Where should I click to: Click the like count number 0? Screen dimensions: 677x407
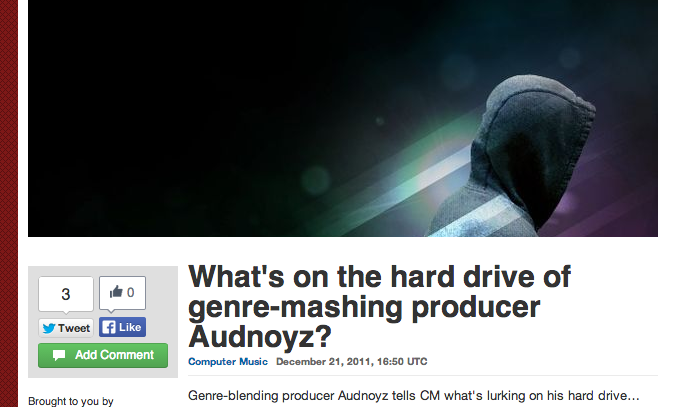[x=130, y=293]
